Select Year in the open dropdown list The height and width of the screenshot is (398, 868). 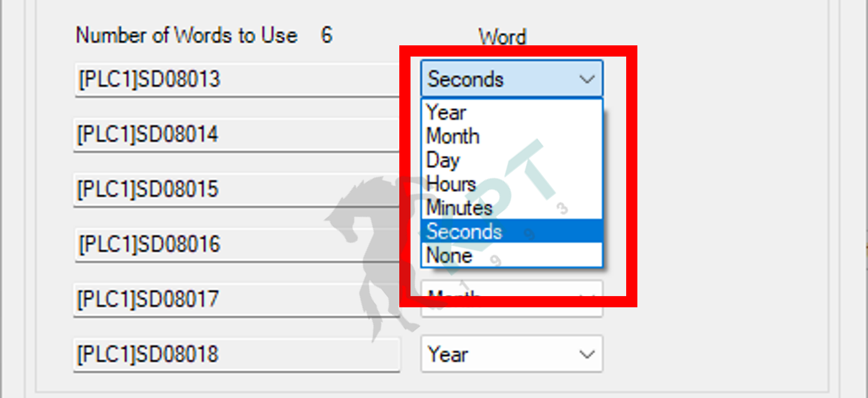click(511, 113)
